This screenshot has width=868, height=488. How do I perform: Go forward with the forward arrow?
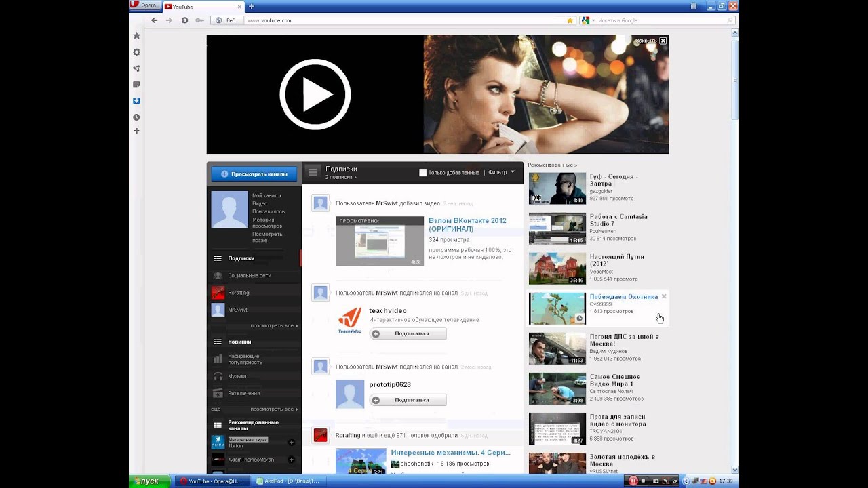pos(170,20)
